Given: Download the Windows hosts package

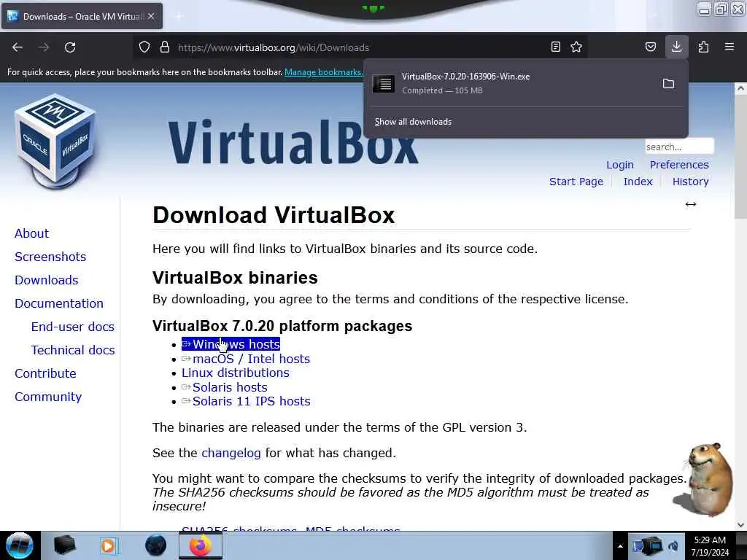Looking at the screenshot, I should [231, 344].
